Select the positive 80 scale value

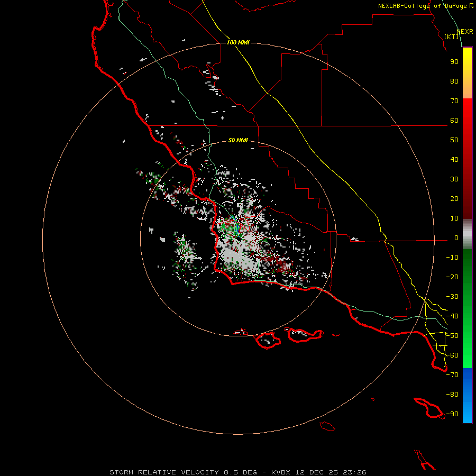454,81
